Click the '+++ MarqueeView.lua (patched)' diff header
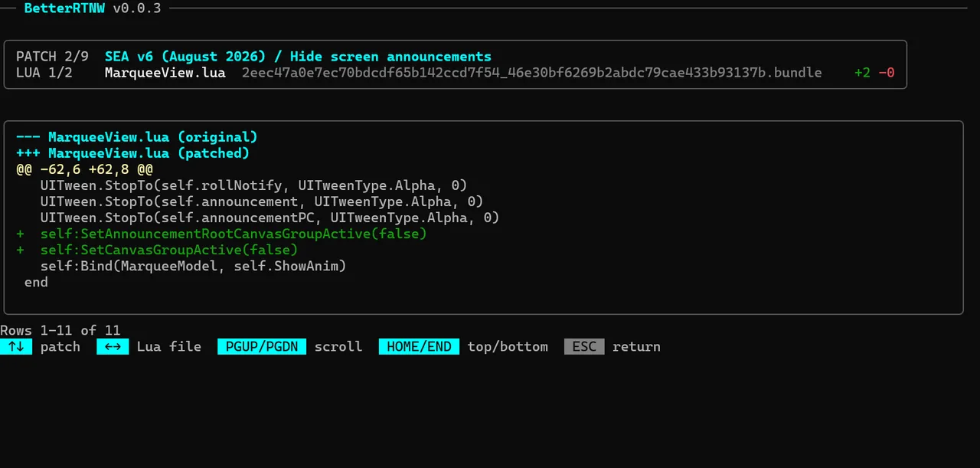This screenshot has height=468, width=980. (x=132, y=153)
